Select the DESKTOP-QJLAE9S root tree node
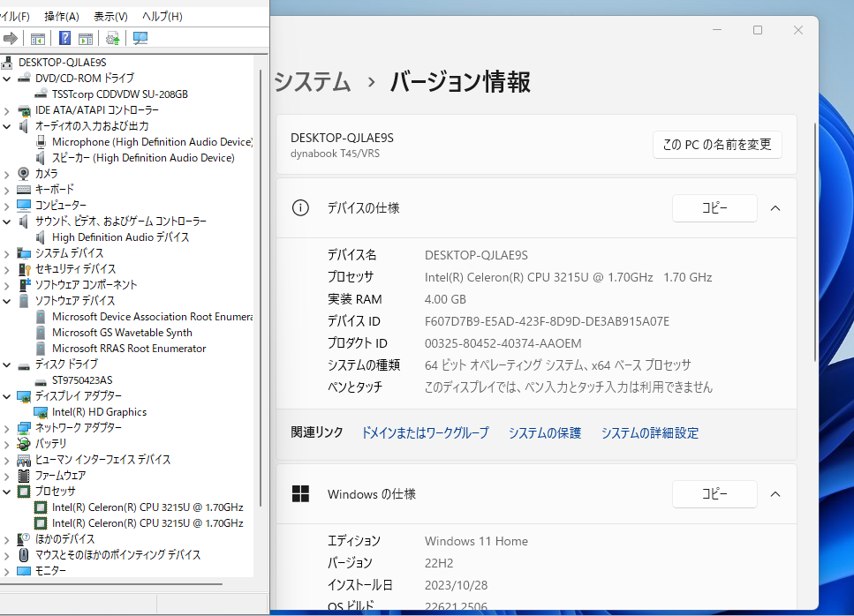854x616 pixels. pyautogui.click(x=62, y=63)
